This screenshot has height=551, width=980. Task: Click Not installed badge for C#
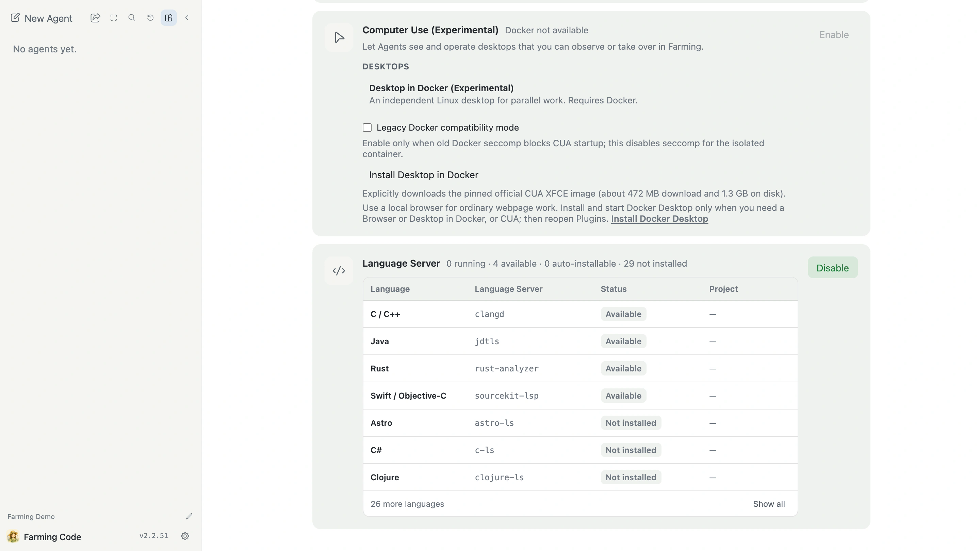631,450
